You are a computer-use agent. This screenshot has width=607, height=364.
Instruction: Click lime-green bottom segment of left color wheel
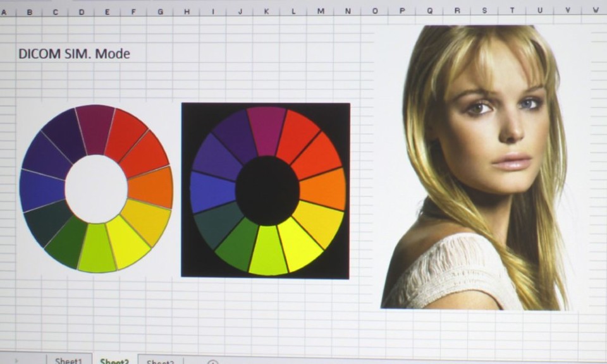coord(96,250)
